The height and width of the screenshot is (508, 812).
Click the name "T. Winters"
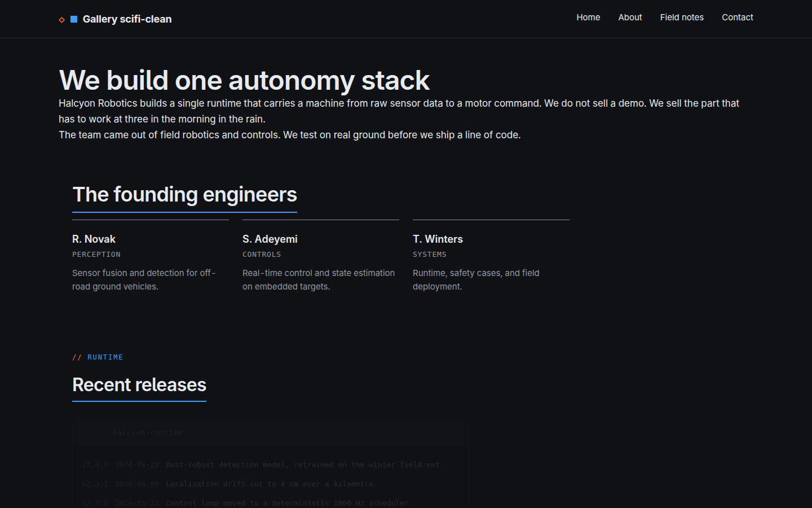point(438,239)
